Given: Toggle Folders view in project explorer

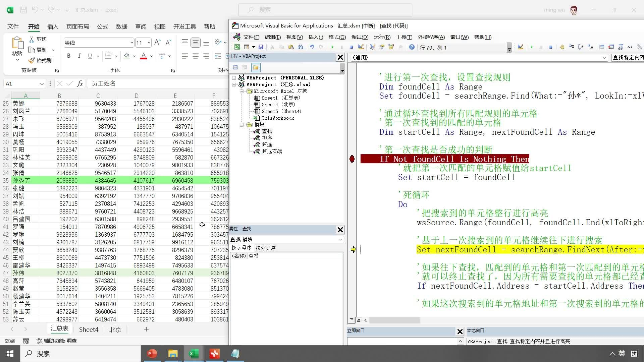Looking at the screenshot, I should pyautogui.click(x=256, y=67).
